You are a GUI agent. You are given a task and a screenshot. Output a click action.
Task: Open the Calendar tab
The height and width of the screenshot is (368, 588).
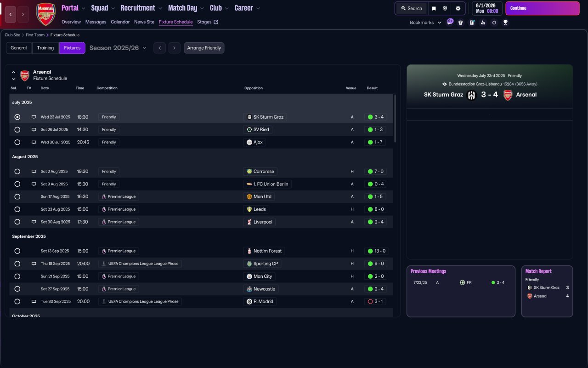(x=120, y=22)
